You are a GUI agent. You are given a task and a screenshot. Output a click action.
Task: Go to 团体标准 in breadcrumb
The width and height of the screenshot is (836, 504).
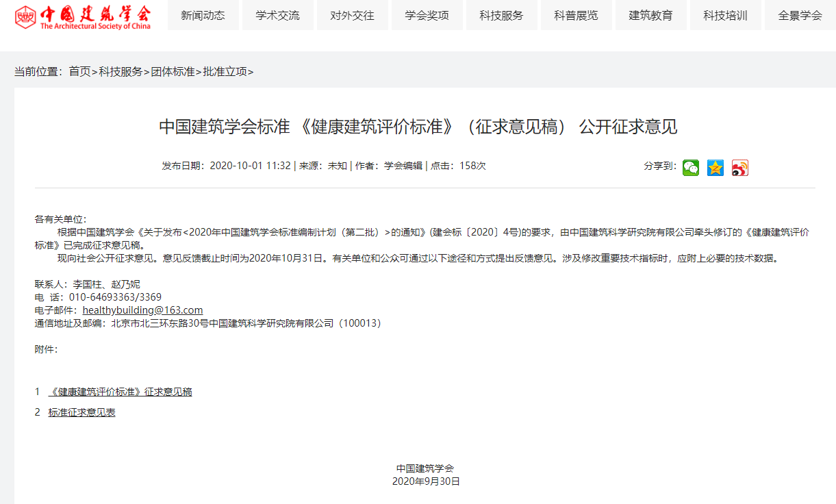click(x=173, y=71)
